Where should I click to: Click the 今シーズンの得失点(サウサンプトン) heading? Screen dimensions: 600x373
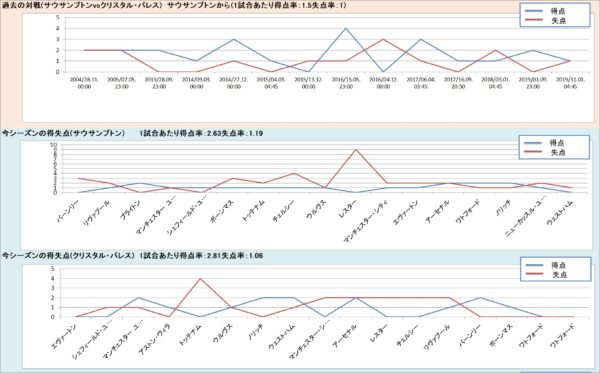[x=64, y=133]
